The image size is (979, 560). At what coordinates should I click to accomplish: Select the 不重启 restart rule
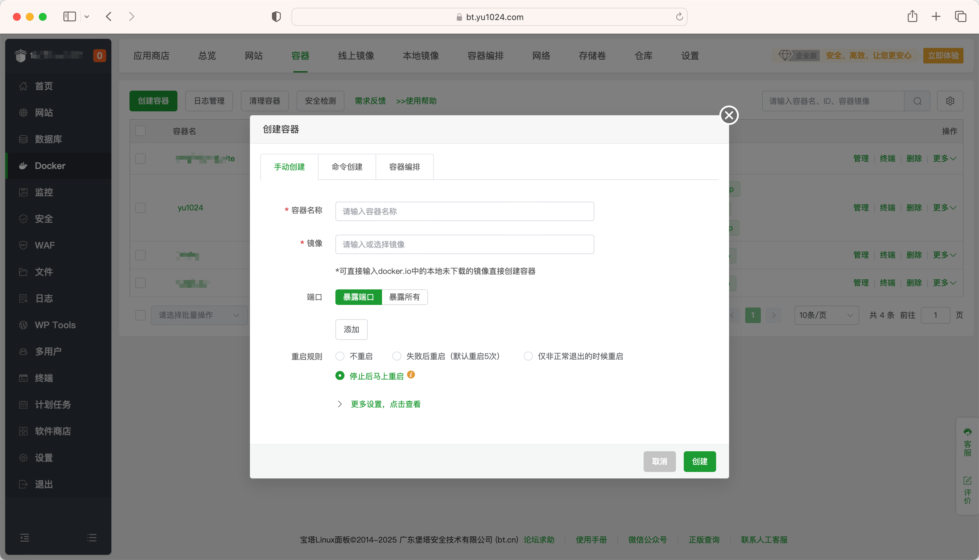click(340, 356)
